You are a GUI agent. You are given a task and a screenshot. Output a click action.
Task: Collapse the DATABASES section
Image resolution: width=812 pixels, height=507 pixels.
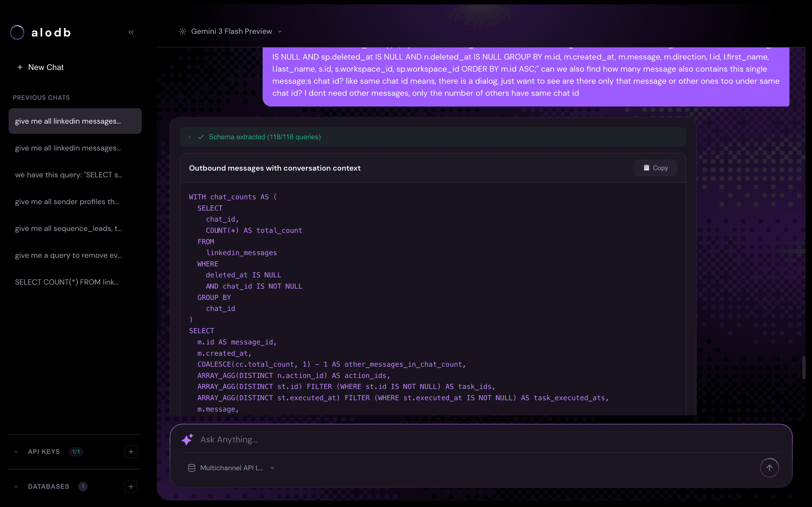16,486
